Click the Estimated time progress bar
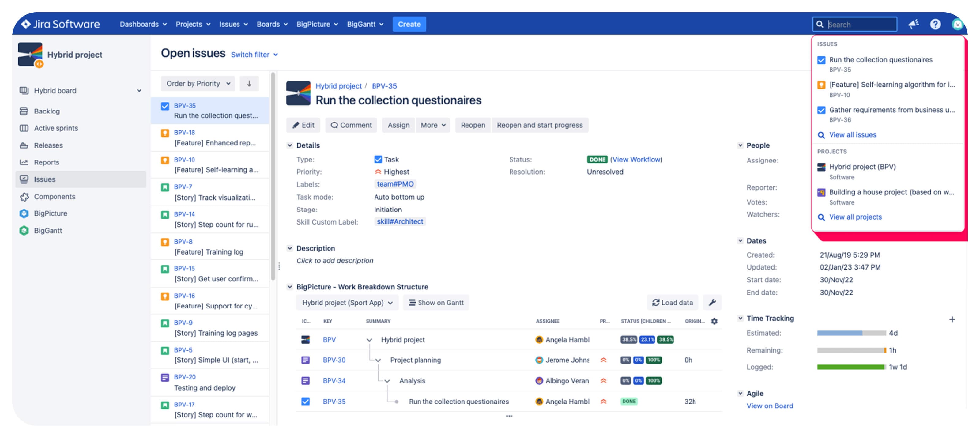Screen dimensions: 980x438 pyautogui.click(x=851, y=333)
